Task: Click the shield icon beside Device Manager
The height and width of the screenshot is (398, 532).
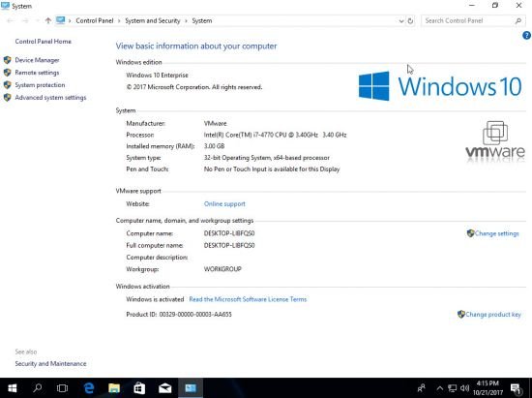Action: [x=8, y=60]
